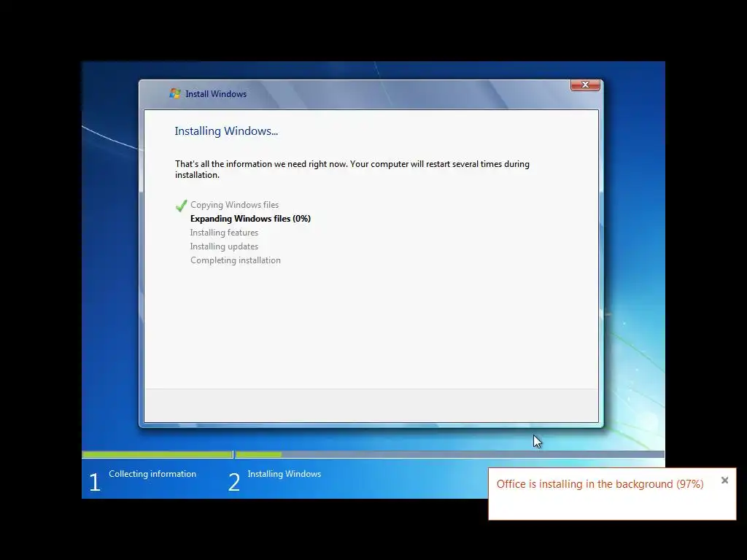
Task: Click the large number 1 stage marker
Action: 95,482
